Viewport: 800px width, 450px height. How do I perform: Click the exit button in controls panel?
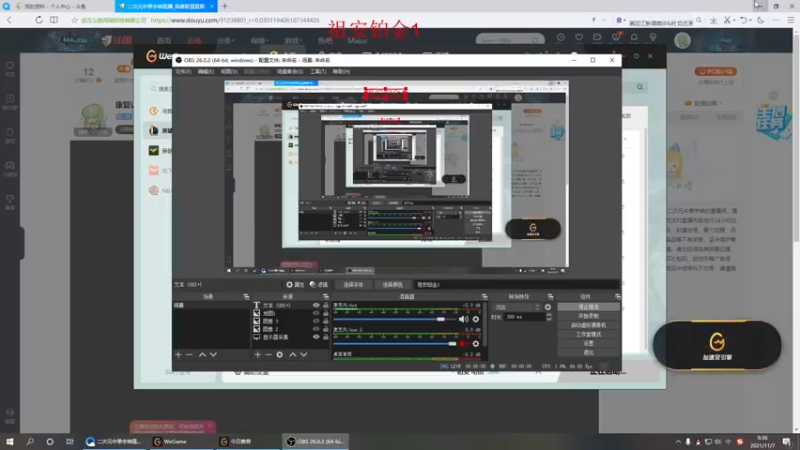pos(588,353)
